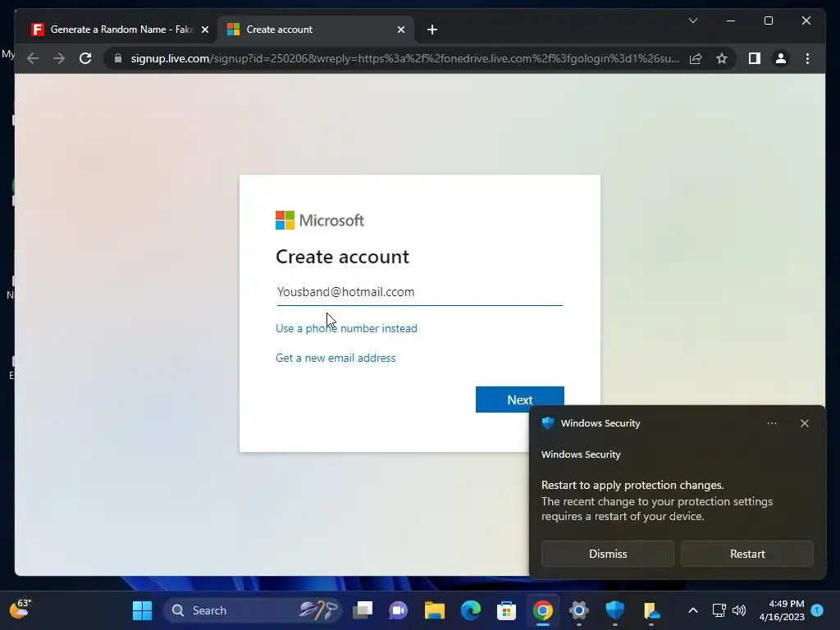
Task: Open the 4:49 PM clock and calendar
Action: pyautogui.click(x=782, y=610)
